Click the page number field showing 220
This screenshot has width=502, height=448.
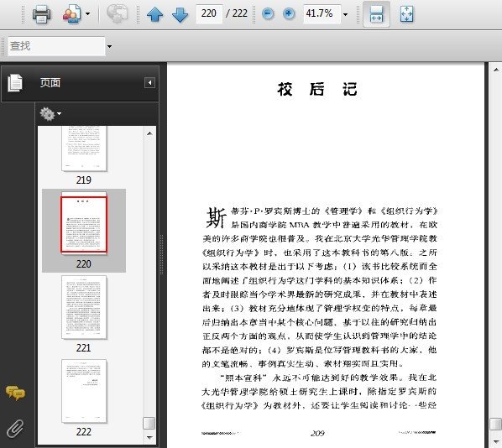coord(209,13)
